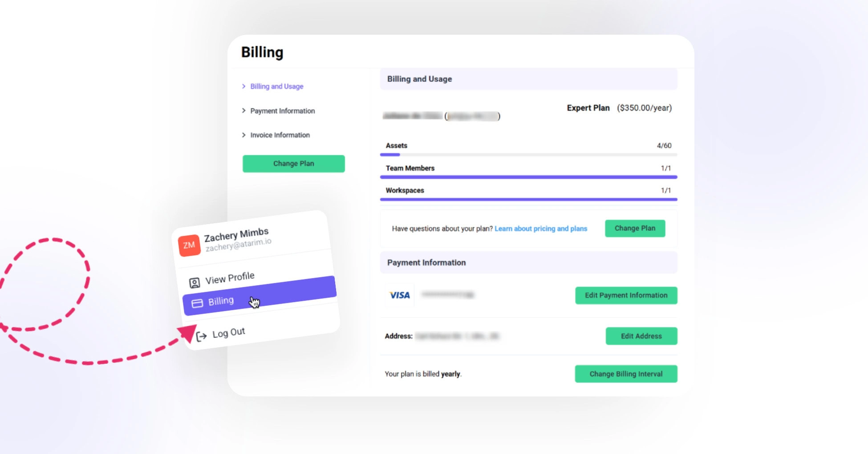This screenshot has height=454, width=868.
Task: Expand Billing and Usage chevron
Action: (243, 86)
